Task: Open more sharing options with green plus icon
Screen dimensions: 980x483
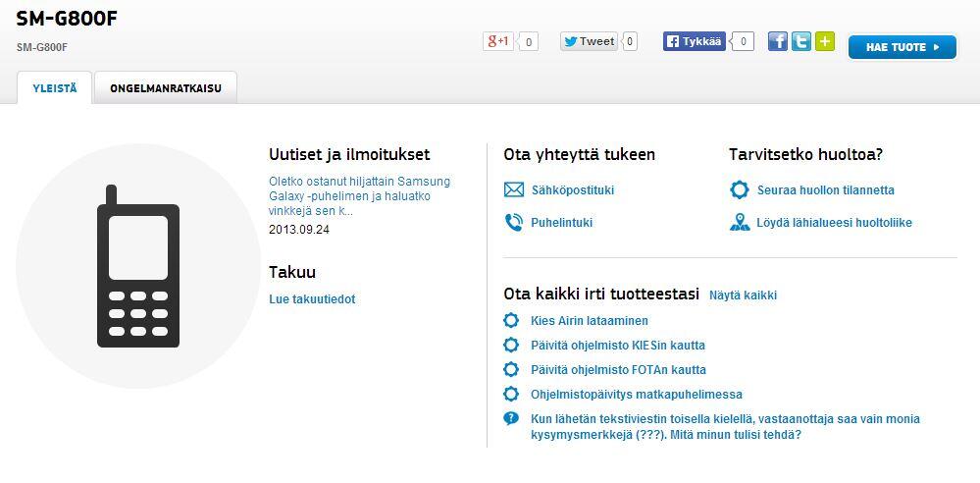Action: [x=825, y=41]
